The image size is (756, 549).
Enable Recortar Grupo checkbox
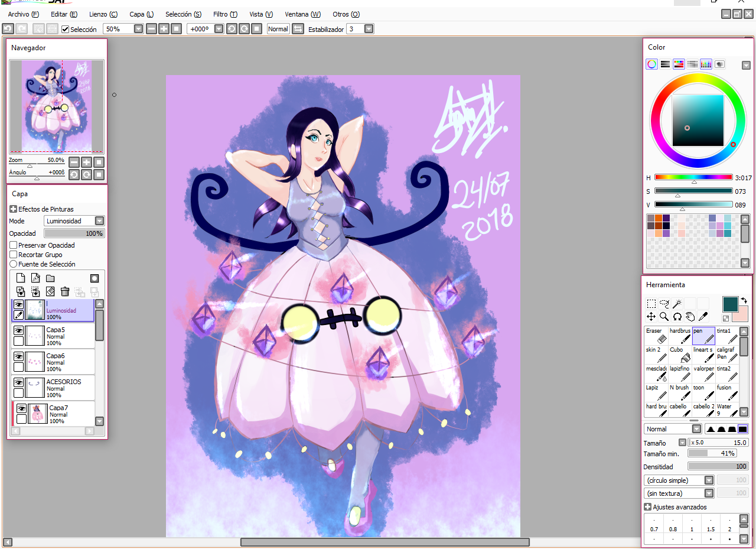tap(14, 255)
